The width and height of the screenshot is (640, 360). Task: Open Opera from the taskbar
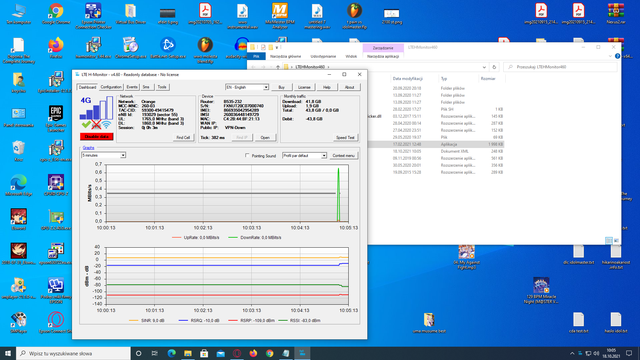[x=237, y=353]
